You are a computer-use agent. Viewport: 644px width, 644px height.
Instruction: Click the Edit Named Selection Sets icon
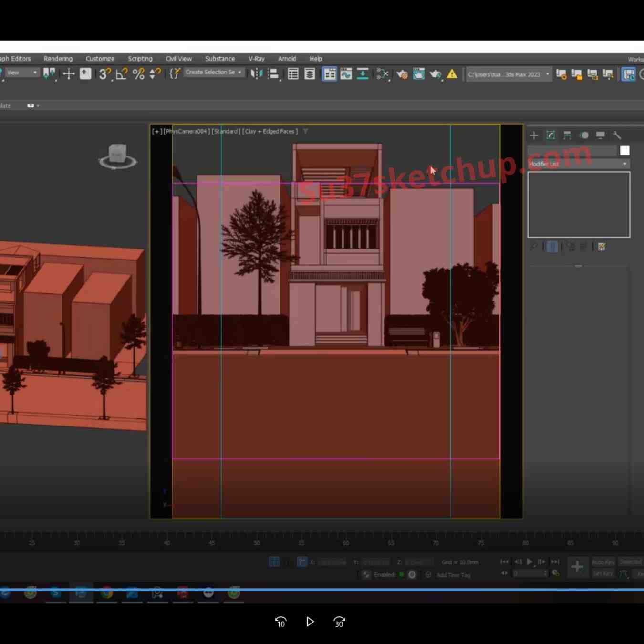tap(175, 73)
